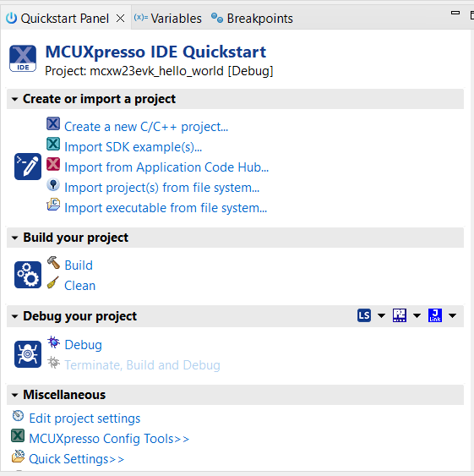Collapse the Create or import a project section
The height and width of the screenshot is (476, 474).
pyautogui.click(x=14, y=99)
